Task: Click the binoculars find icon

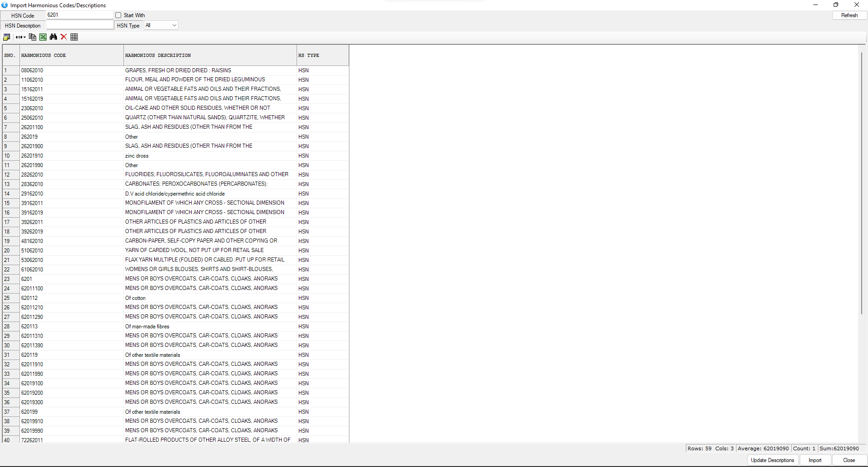Action: [x=53, y=37]
